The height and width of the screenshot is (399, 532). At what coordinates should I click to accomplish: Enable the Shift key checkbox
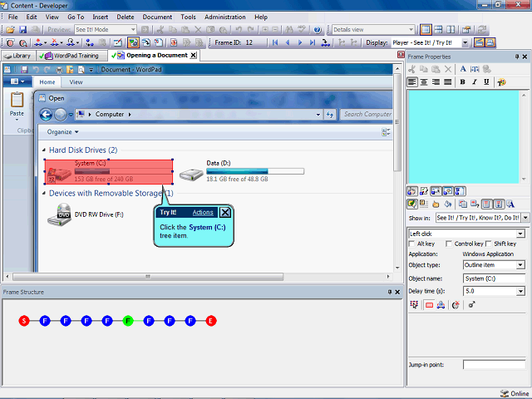coord(489,244)
